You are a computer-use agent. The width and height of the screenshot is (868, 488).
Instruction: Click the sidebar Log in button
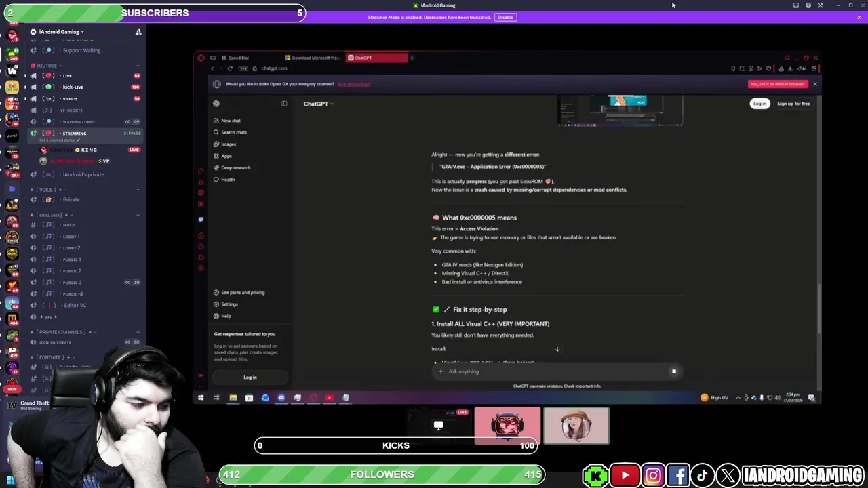click(250, 378)
